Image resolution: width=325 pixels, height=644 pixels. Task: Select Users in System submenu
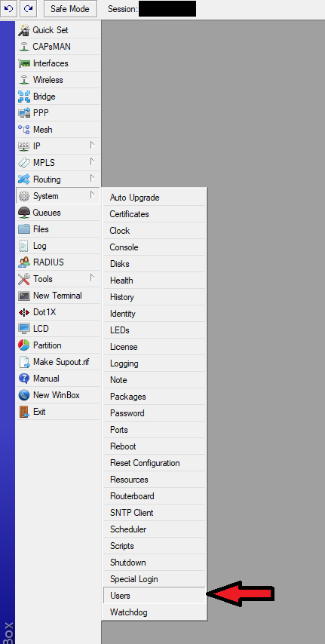click(x=154, y=596)
